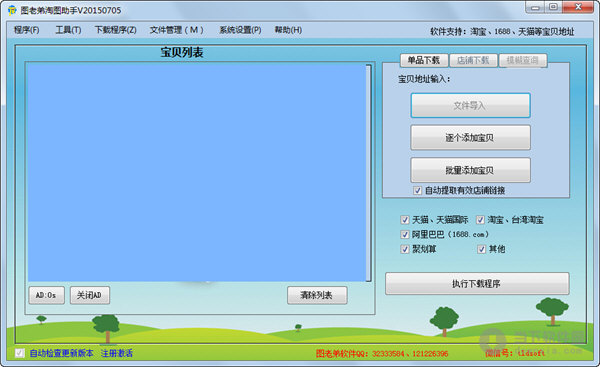Click the 逐个添加宝贝 button
This screenshot has width=600, height=367.
(x=470, y=137)
